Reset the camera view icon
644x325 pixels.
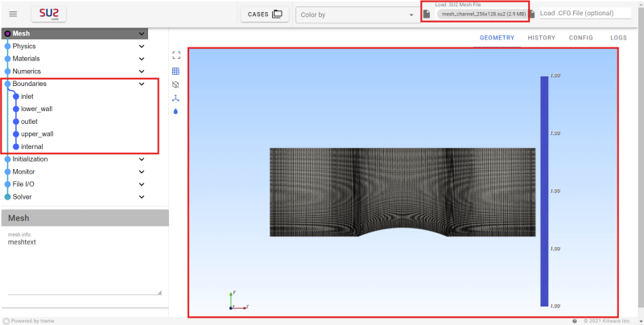pyautogui.click(x=176, y=56)
